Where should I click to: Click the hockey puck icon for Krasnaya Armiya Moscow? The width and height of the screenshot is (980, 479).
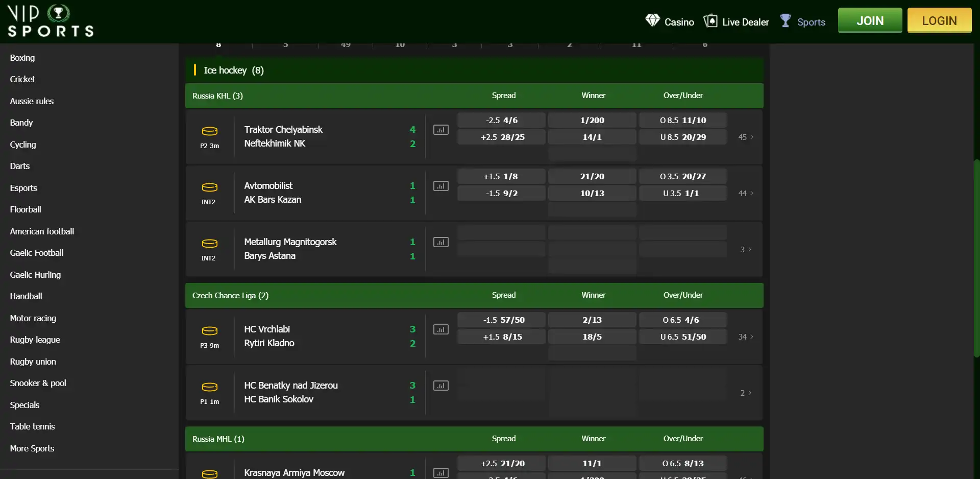point(209,473)
